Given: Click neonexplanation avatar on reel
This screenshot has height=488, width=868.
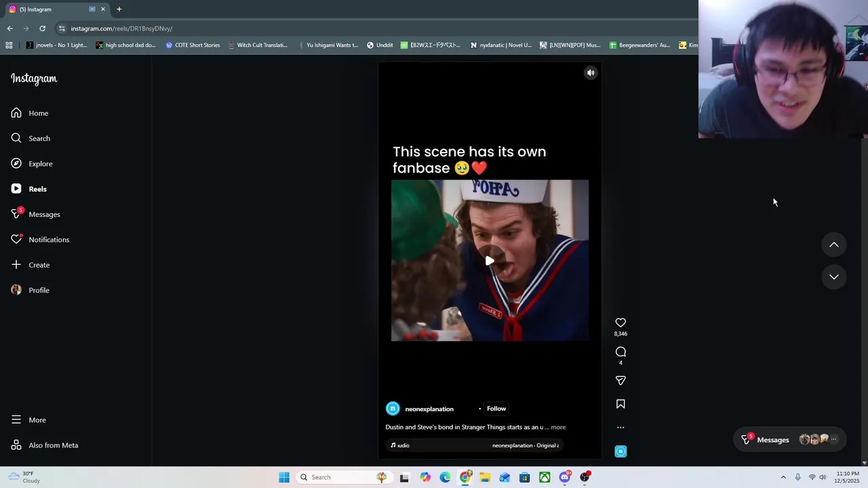Looking at the screenshot, I should tap(393, 409).
